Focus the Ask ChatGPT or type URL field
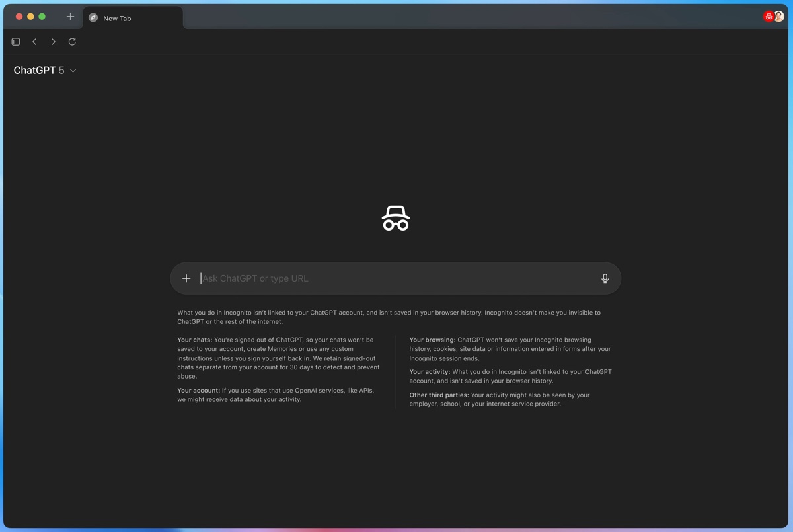The image size is (793, 532). click(397, 278)
